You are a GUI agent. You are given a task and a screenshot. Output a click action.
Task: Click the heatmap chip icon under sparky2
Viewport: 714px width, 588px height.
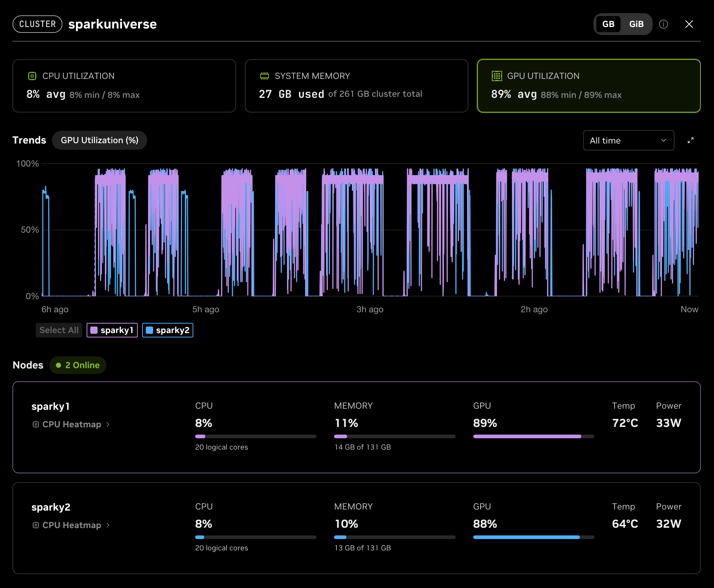tap(36, 525)
